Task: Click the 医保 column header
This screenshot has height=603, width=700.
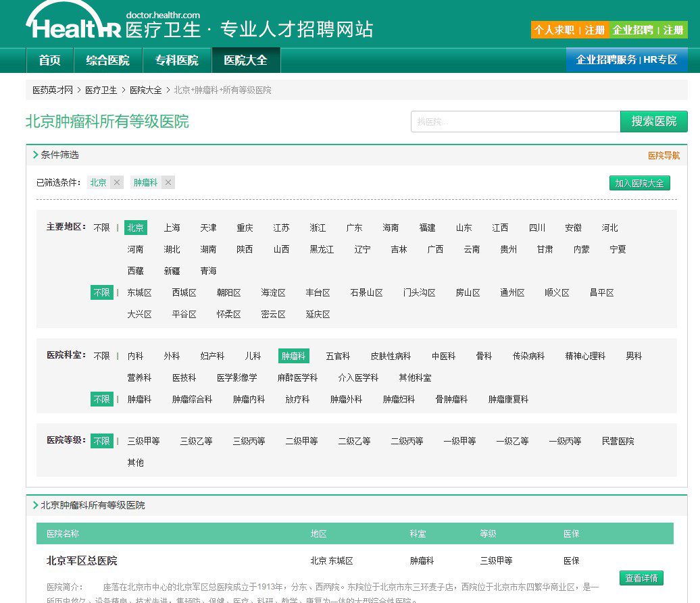Action: tap(572, 533)
